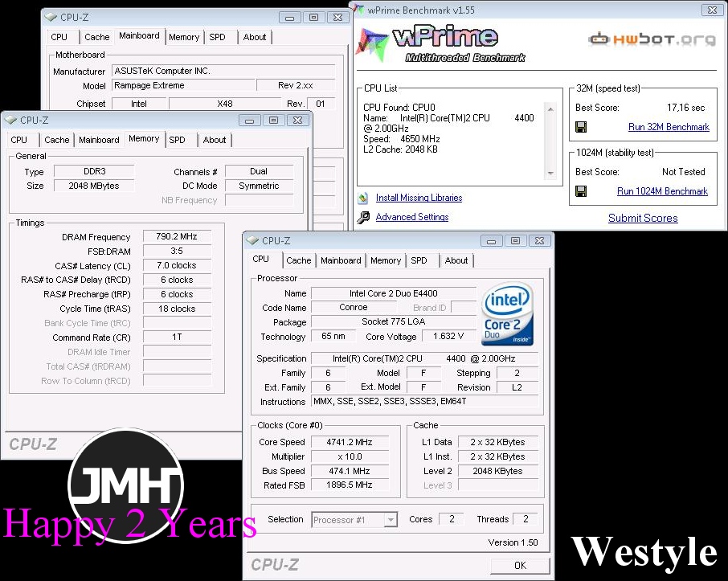The image size is (728, 581).
Task: Click the wPrime app icon in the title bar
Action: click(x=358, y=10)
